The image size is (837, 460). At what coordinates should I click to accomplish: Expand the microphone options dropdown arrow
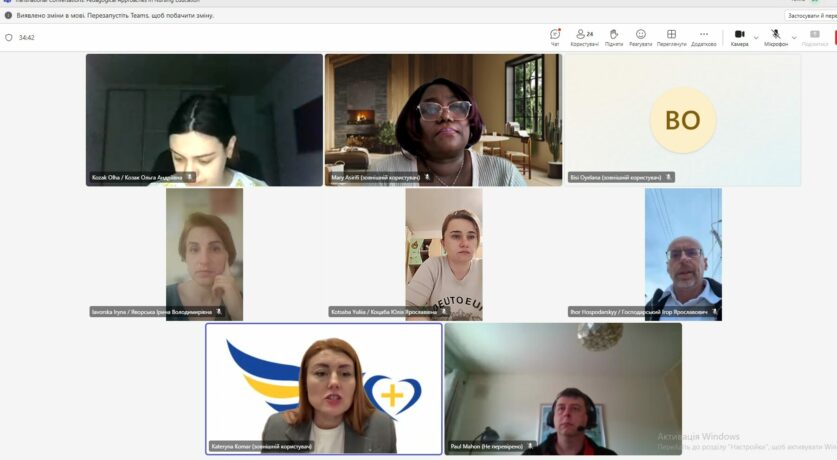794,37
